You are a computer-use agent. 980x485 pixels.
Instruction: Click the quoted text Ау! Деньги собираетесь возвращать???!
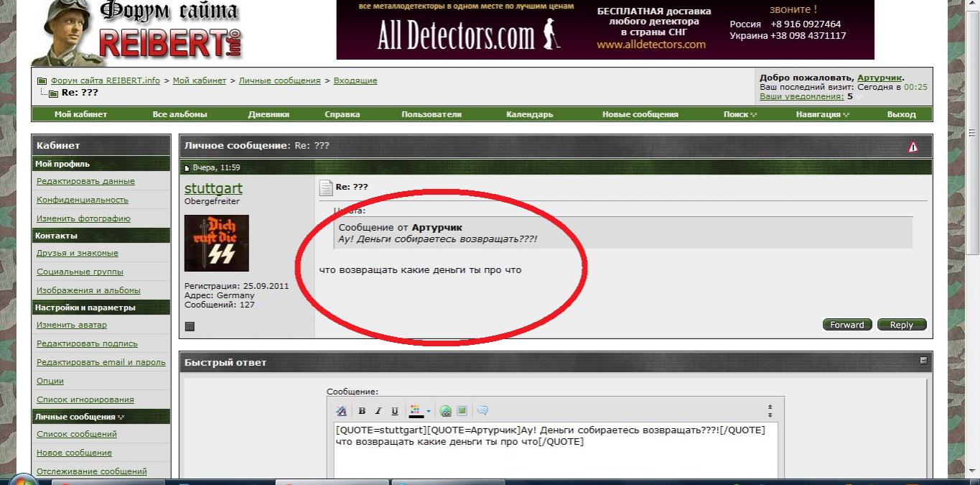(x=438, y=238)
